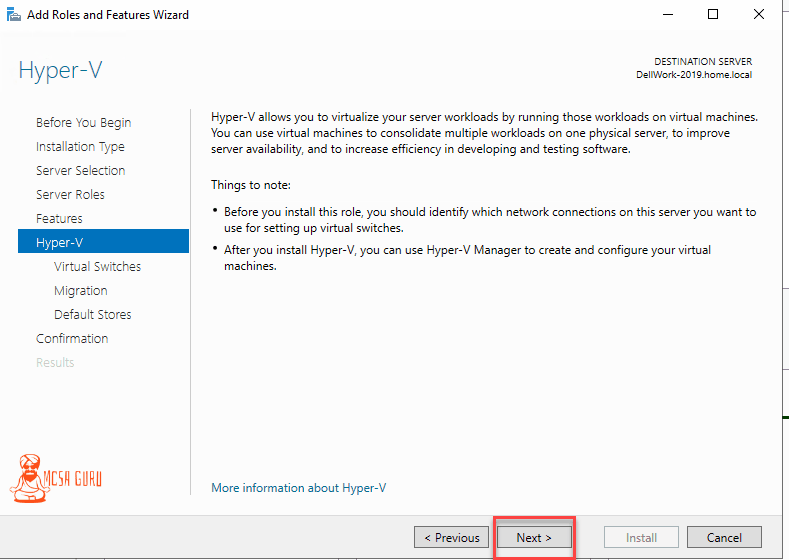The height and width of the screenshot is (560, 789).
Task: Click the MCSA Guru logo
Action: [55, 478]
